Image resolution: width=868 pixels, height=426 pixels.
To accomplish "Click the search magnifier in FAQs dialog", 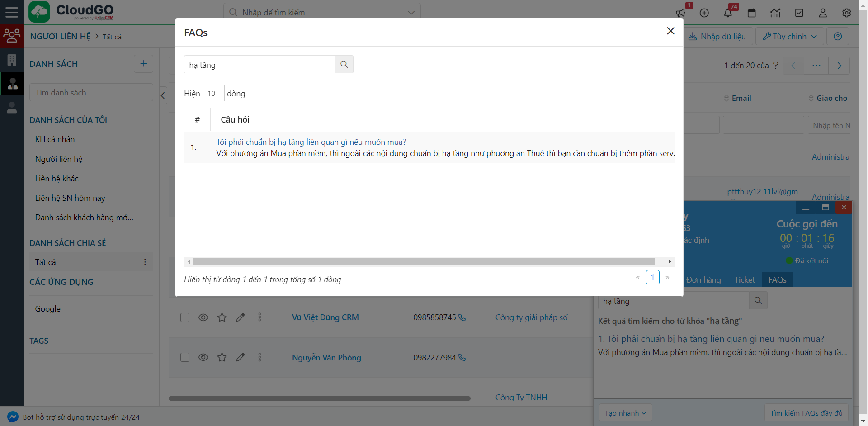I will (x=344, y=64).
